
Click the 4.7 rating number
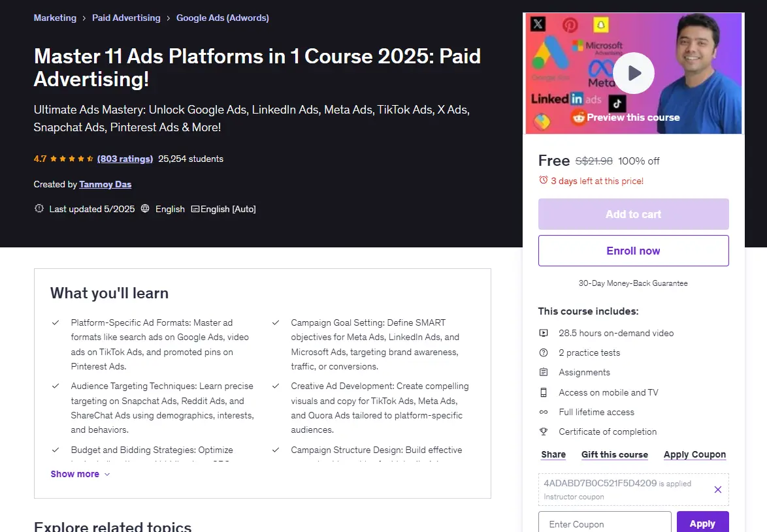40,159
